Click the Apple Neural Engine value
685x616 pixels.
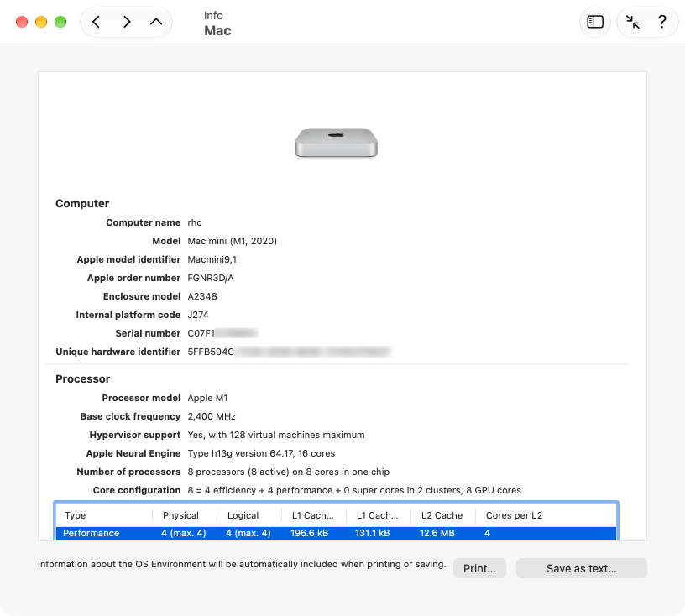click(261, 453)
